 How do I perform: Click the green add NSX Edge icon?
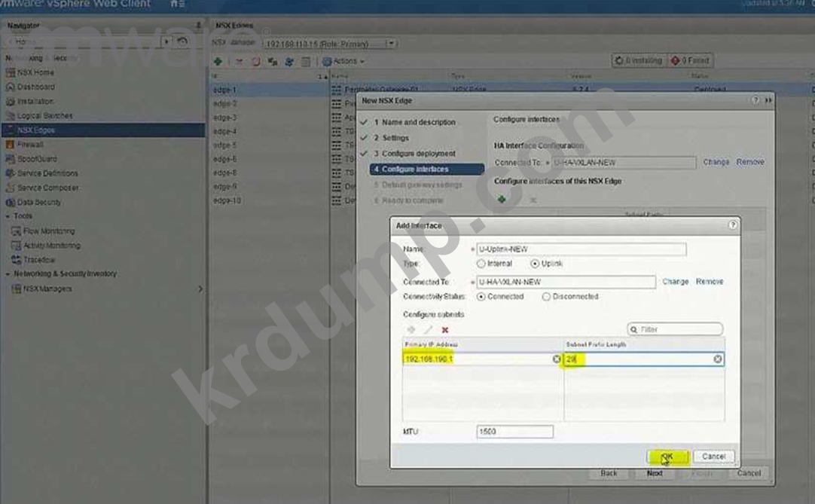pos(218,61)
